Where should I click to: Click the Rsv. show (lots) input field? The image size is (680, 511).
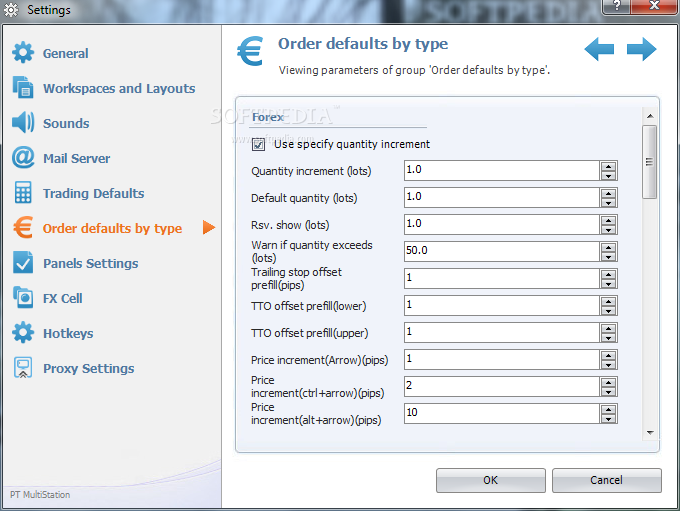[500, 224]
